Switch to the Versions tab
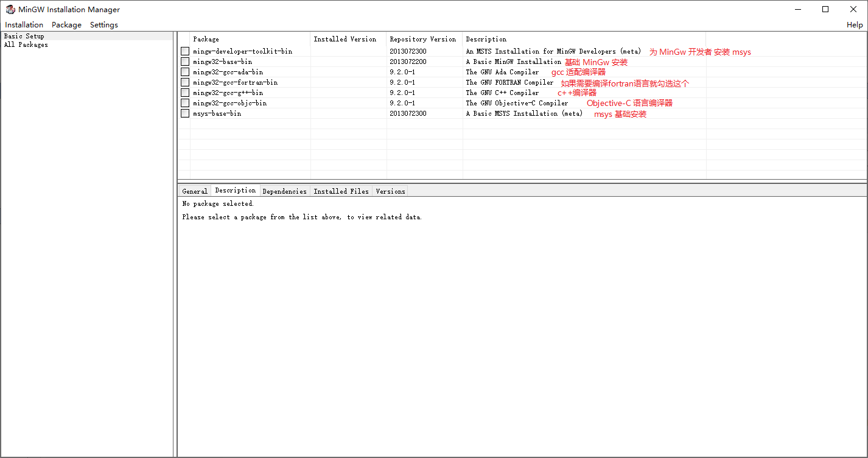Screen dimensions: 868x458 coord(391,191)
